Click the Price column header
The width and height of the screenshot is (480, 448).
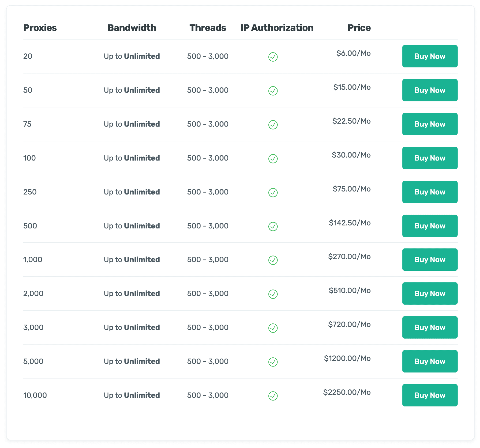pyautogui.click(x=359, y=28)
